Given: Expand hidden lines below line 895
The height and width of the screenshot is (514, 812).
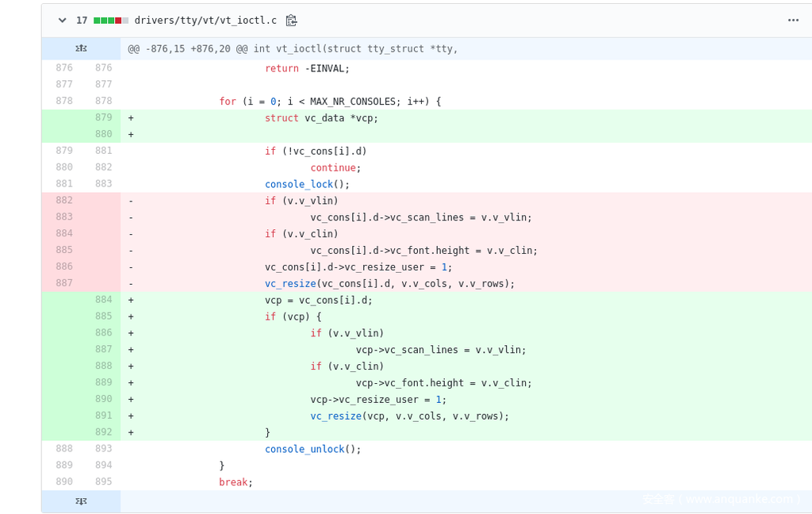Looking at the screenshot, I should point(81,501).
